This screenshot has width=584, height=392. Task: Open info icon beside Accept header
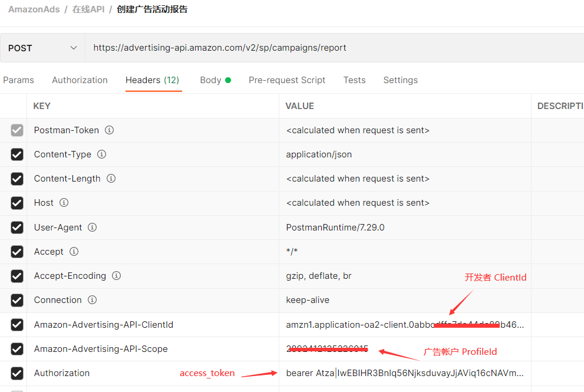click(x=74, y=252)
